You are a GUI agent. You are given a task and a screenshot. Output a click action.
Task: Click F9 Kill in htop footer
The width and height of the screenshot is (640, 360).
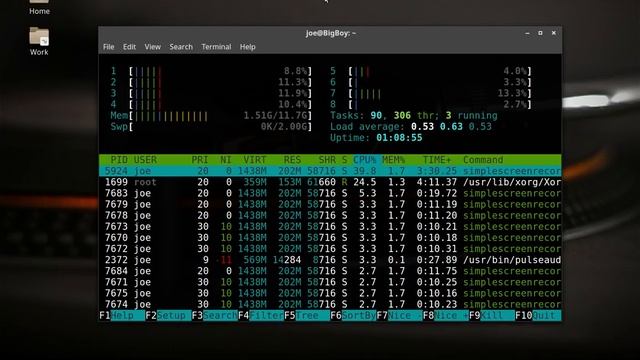point(491,316)
